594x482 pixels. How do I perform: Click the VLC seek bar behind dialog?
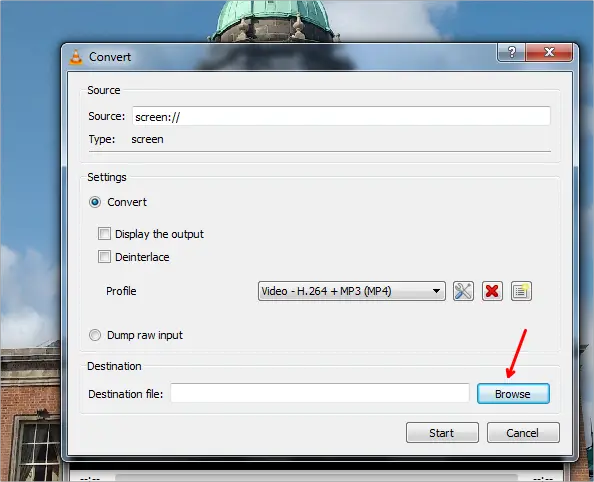(316, 477)
